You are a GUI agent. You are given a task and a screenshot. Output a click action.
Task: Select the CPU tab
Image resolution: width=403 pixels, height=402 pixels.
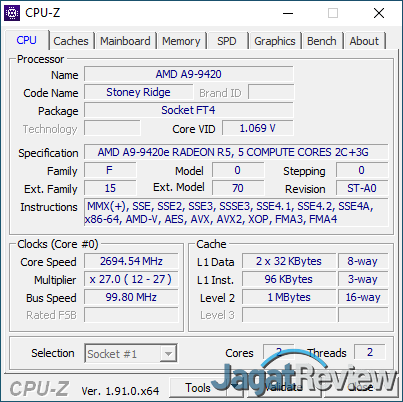(27, 40)
